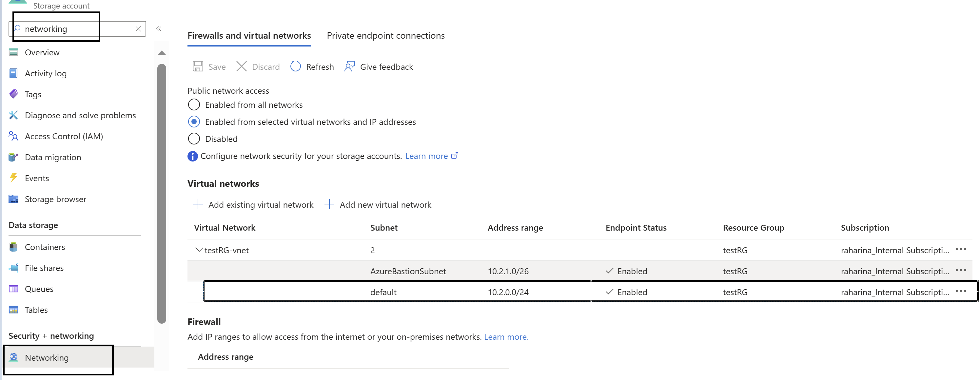Viewport: 980px width, 380px height.
Task: Clear the networking search box
Action: coord(138,28)
